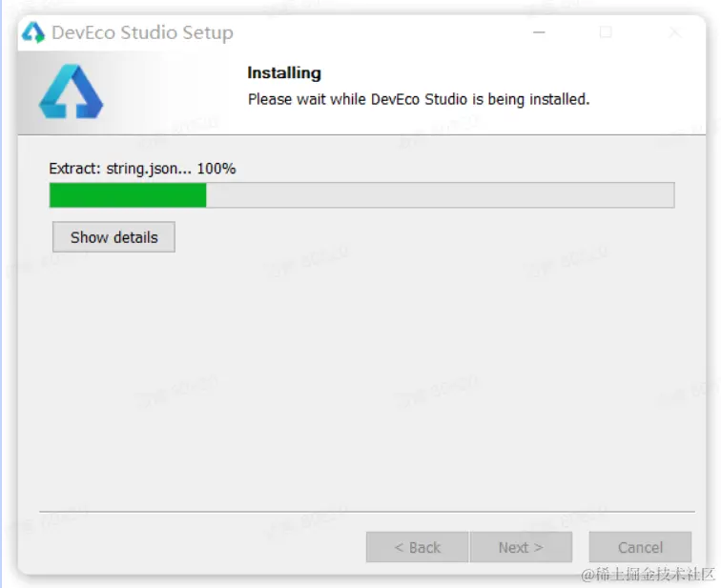Click the empty gray part of the progress bar
The width and height of the screenshot is (721, 588).
(440, 195)
